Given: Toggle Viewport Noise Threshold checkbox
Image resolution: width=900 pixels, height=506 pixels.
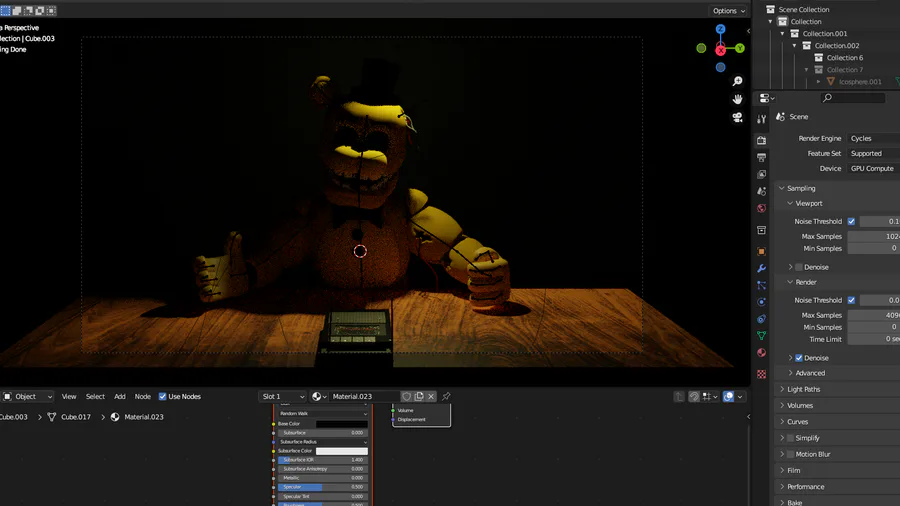Looking at the screenshot, I should pyautogui.click(x=851, y=221).
